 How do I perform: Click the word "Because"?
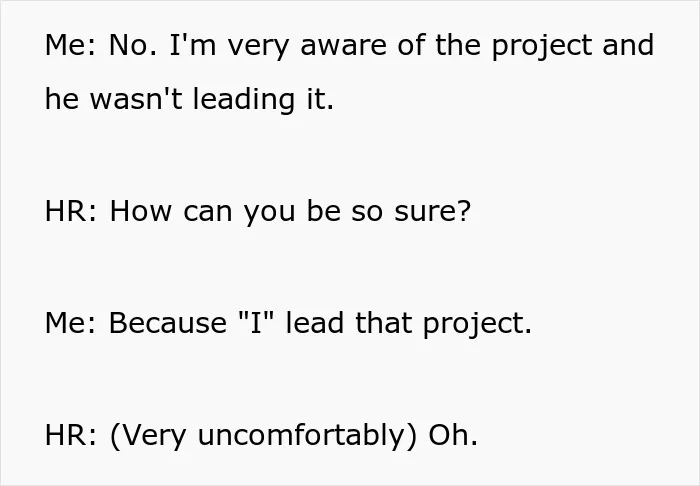[x=168, y=323]
